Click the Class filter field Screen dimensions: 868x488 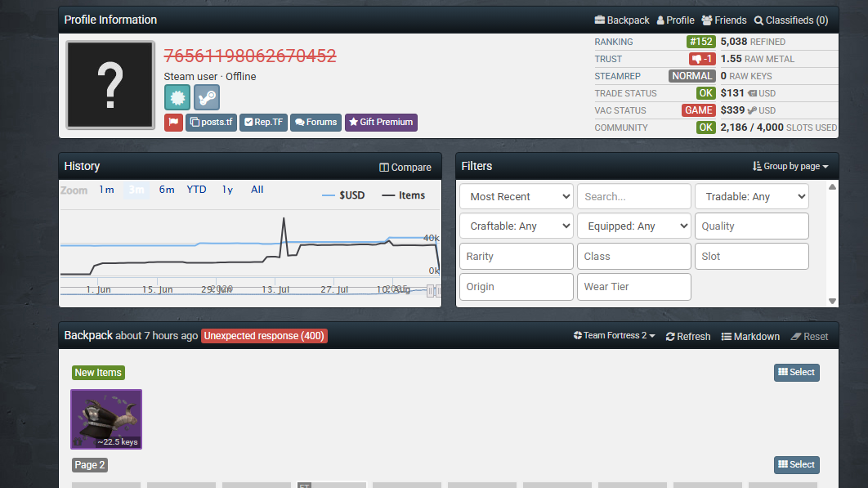click(x=634, y=257)
